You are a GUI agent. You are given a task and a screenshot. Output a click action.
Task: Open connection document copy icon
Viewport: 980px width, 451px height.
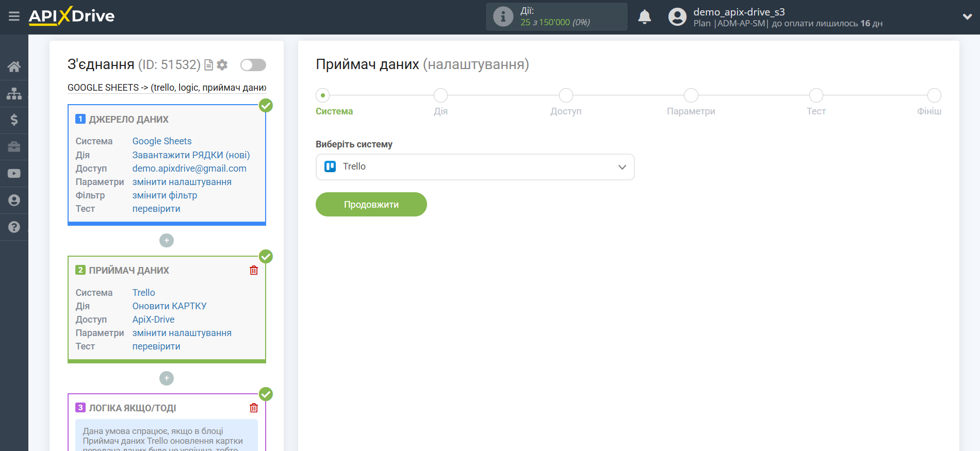pos(208,65)
